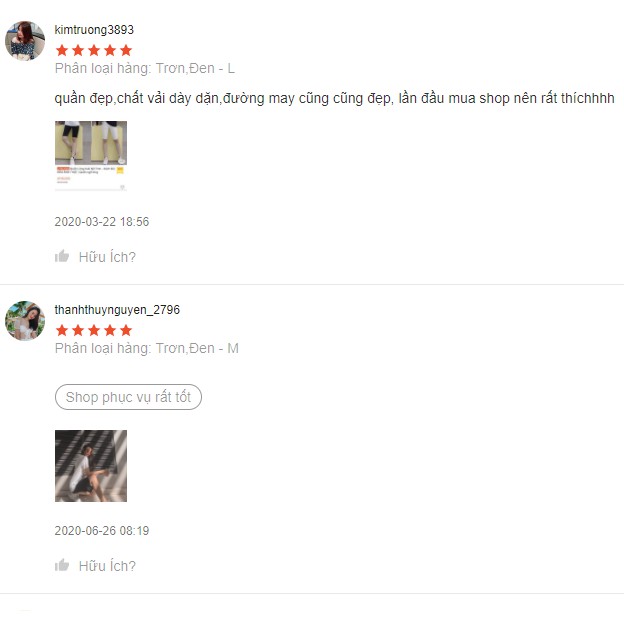The width and height of the screenshot is (624, 624).
Task: Click the 2020-03-22 18:56 timestamp
Action: pyautogui.click(x=101, y=222)
